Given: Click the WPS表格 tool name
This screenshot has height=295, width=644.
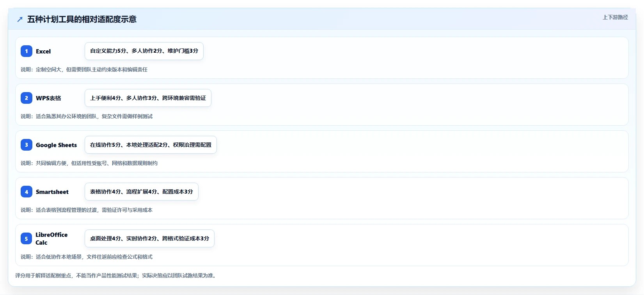Looking at the screenshot, I should 48,98.
